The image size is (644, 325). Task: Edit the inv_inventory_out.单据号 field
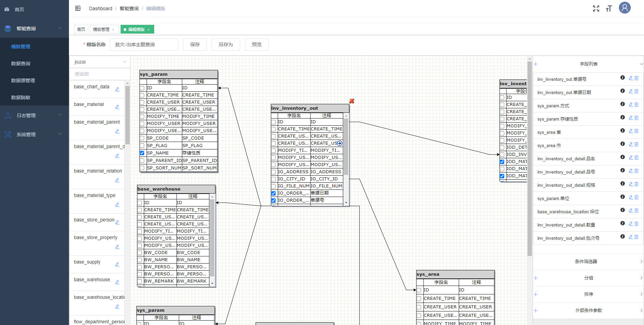[x=631, y=78]
